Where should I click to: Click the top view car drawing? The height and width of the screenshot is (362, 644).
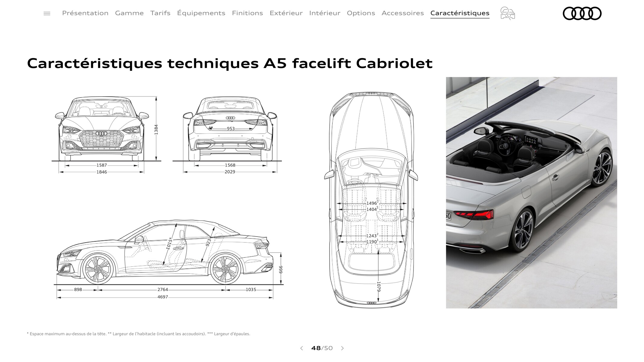(371, 200)
